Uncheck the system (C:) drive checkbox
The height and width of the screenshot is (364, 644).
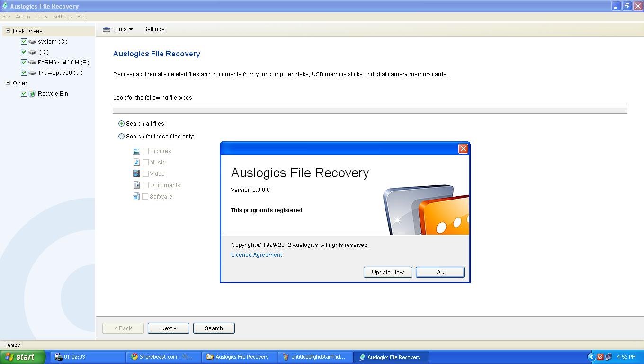[x=24, y=42]
